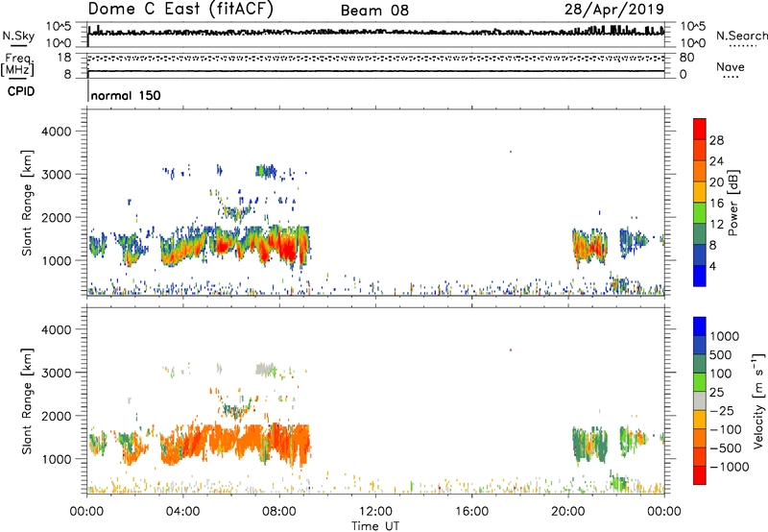Click the '80' Nave axis tick
The height and width of the screenshot is (532, 768).
coord(686,58)
